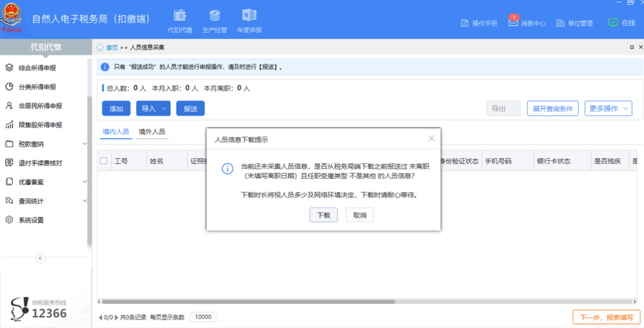Screen dimensions: 644x328
Task: Click 下载 in the dialog
Action: [324, 215]
